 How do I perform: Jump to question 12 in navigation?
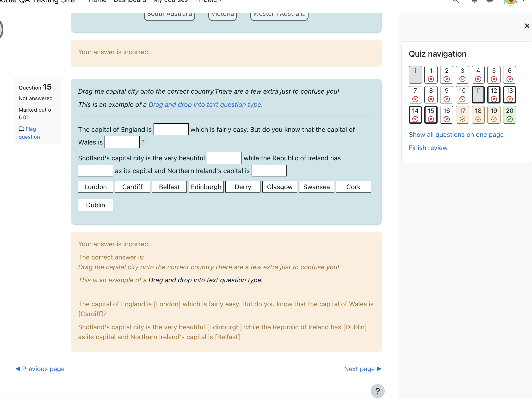tap(494, 95)
